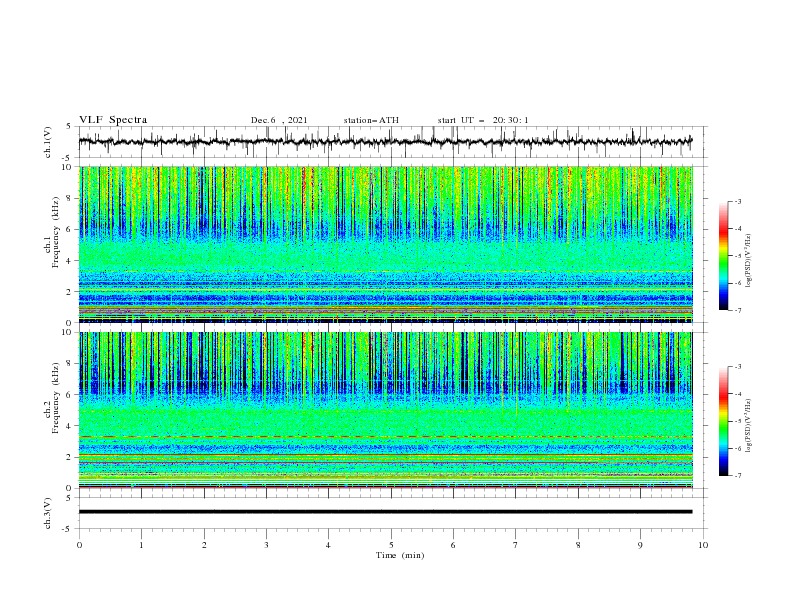Click the flat ch.3 voltage trace
The width and height of the screenshot is (792, 612).
(385, 512)
